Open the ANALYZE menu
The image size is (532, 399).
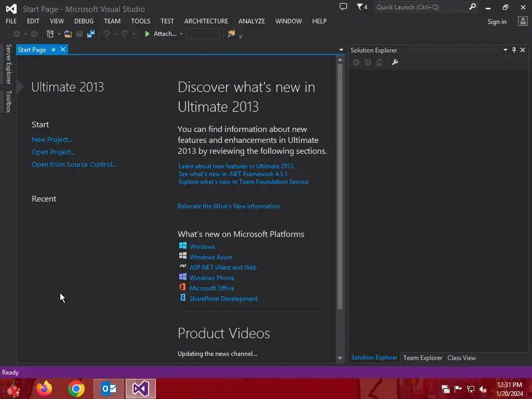251,21
